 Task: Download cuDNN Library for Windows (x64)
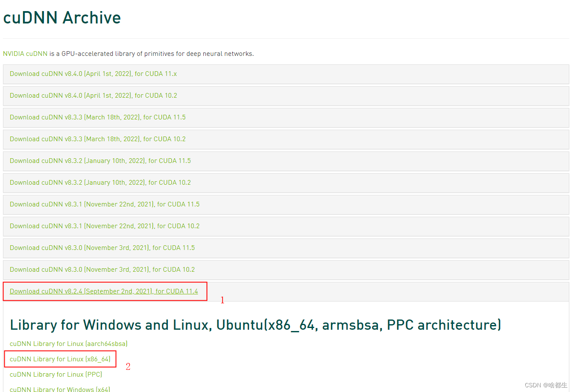pyautogui.click(x=60, y=389)
